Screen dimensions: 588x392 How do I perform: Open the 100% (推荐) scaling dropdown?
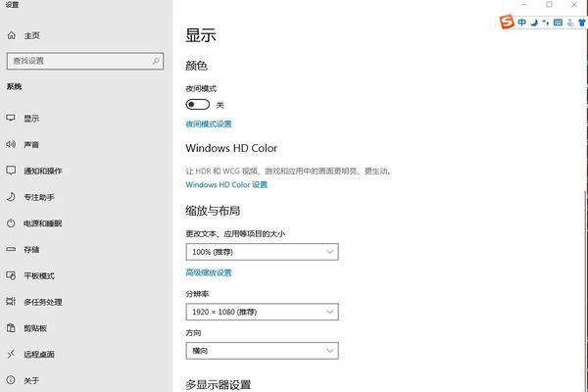(262, 252)
